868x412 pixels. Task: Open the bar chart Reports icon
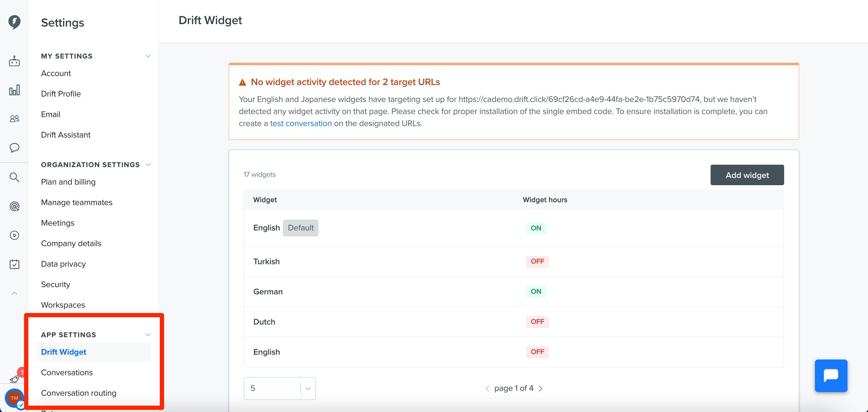click(14, 90)
